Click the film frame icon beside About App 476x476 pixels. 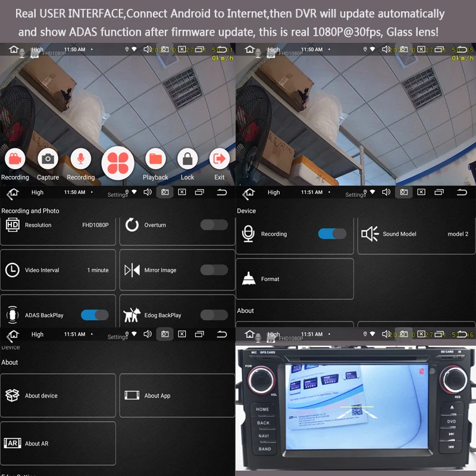pyautogui.click(x=131, y=395)
